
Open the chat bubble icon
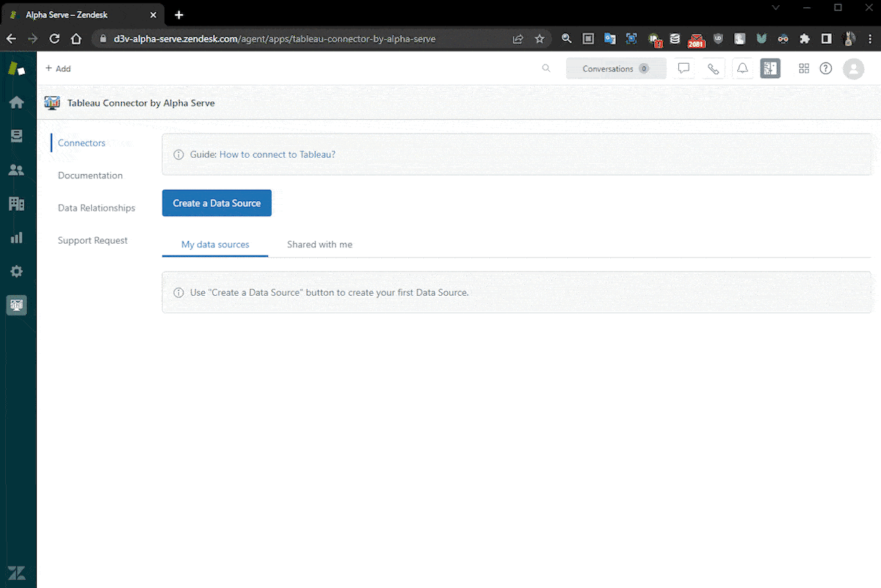point(684,68)
